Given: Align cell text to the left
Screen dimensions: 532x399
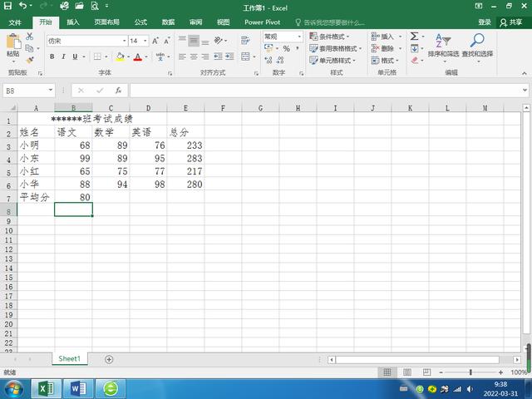Looking at the screenshot, I should coord(182,57).
